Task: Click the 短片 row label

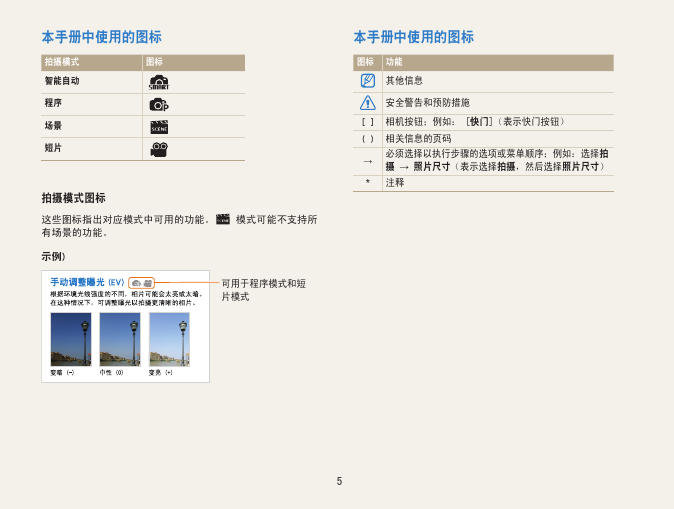Action: coord(53,148)
